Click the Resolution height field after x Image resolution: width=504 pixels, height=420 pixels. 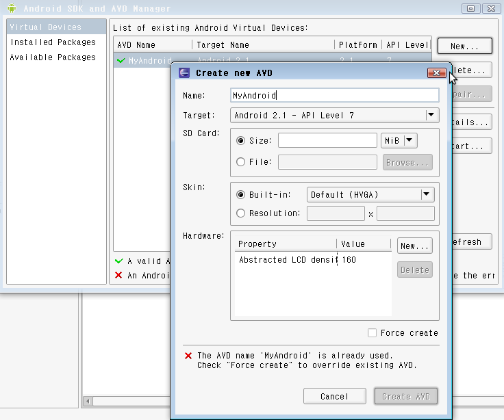pos(405,213)
